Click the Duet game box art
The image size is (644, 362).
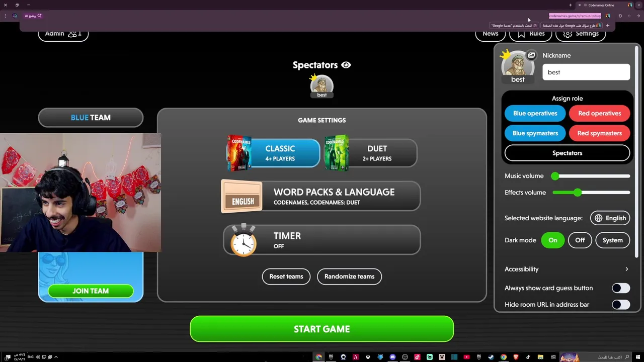coord(337,153)
